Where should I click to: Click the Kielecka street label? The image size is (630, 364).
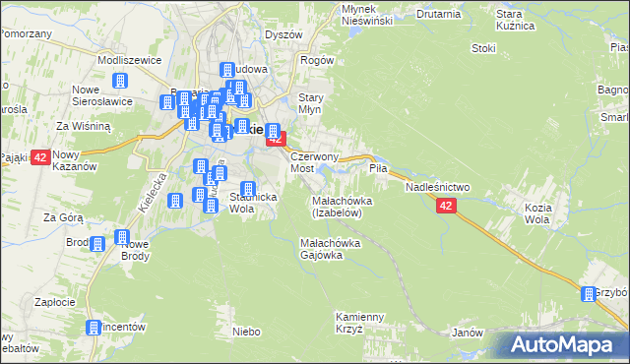[152, 193]
